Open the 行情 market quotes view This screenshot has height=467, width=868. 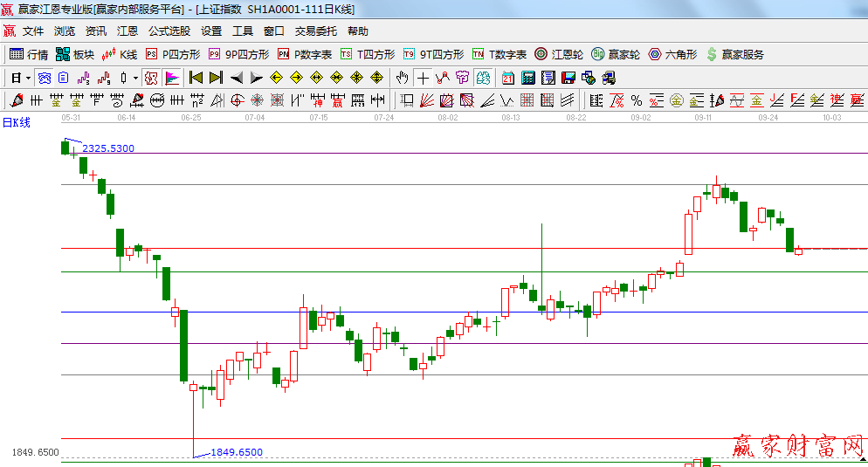click(29, 54)
